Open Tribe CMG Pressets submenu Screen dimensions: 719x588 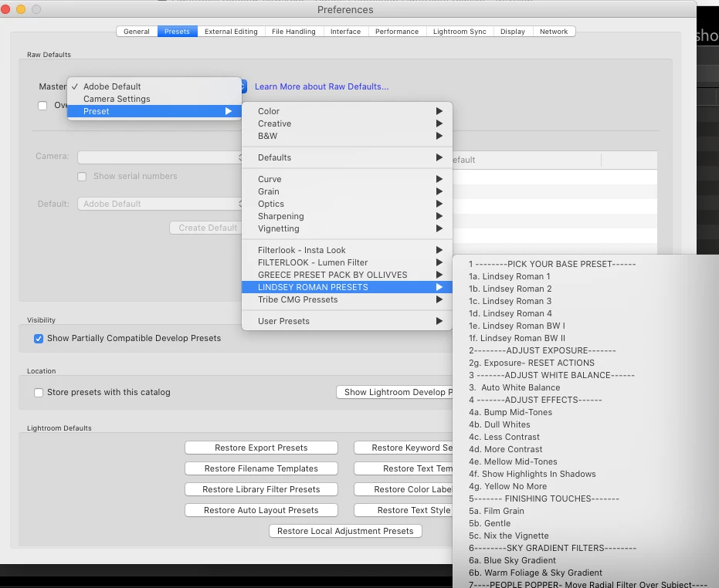click(347, 299)
